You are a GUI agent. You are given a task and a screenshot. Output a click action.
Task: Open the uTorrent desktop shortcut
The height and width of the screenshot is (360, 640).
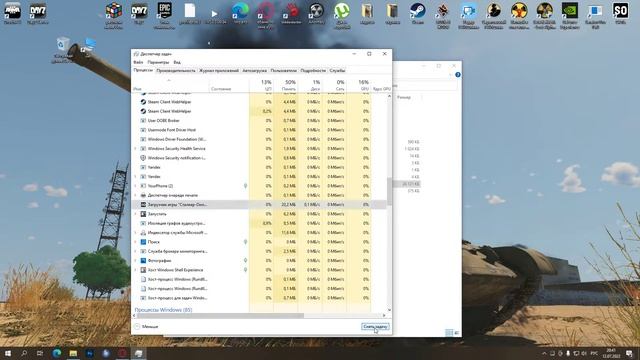coord(342,11)
